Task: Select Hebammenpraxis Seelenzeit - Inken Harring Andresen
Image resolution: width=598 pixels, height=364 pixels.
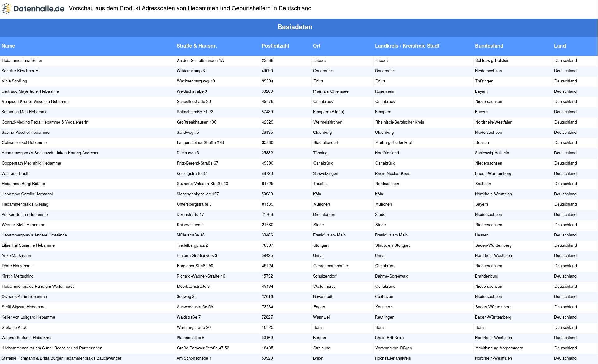Action: tap(50, 153)
